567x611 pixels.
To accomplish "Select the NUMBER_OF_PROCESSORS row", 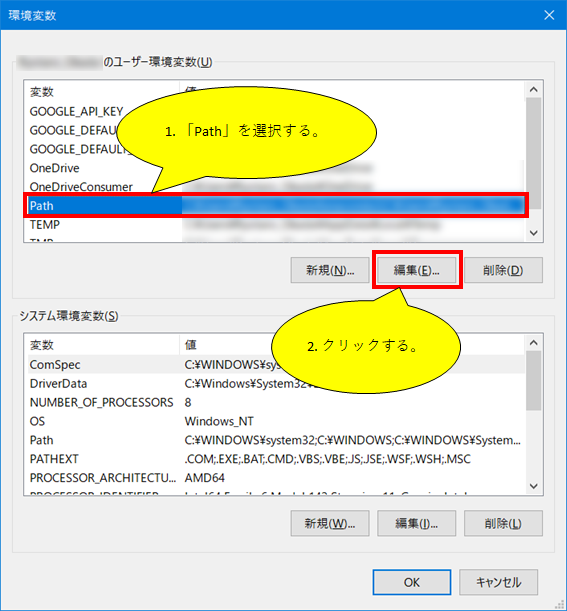I will tap(276, 402).
